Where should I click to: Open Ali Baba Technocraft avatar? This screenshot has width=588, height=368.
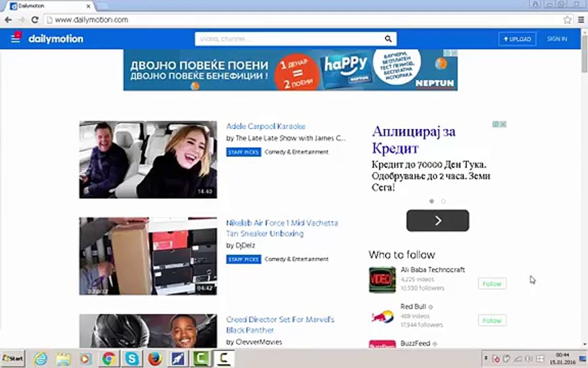click(x=382, y=280)
